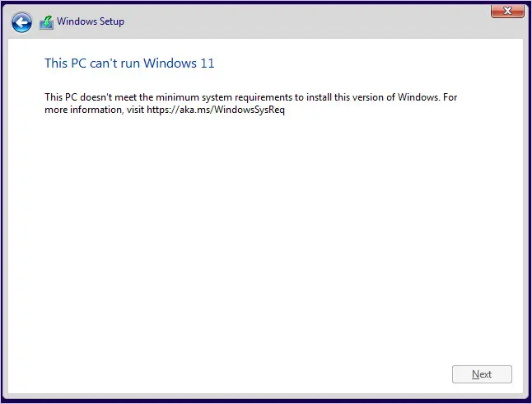The height and width of the screenshot is (404, 532).
Task: Click the word "Setup" in the title
Action: click(x=112, y=21)
